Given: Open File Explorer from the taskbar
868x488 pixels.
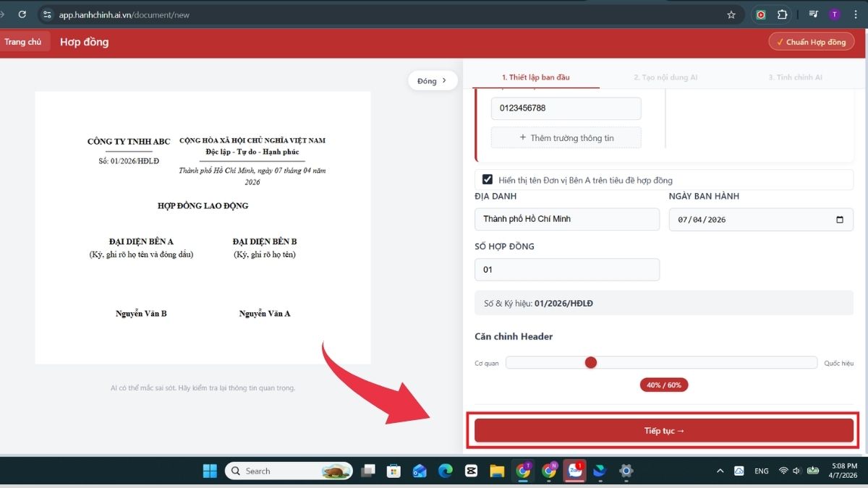Looking at the screenshot, I should pos(497,471).
